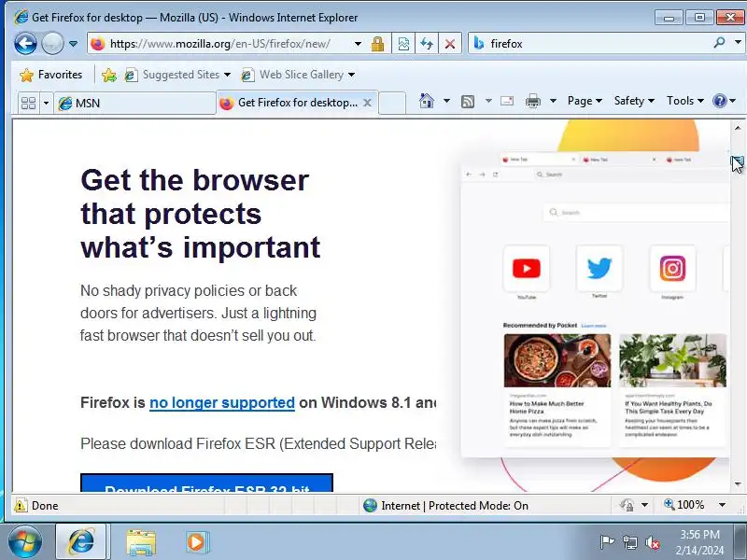This screenshot has height=560, width=747.
Task: Click the pizza article thumbnail
Action: [557, 360]
